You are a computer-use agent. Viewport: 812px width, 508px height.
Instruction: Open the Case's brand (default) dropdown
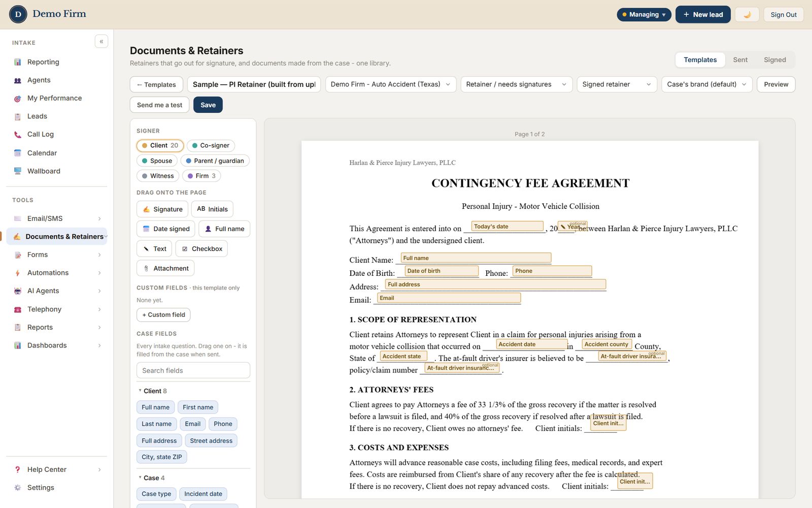tap(707, 84)
